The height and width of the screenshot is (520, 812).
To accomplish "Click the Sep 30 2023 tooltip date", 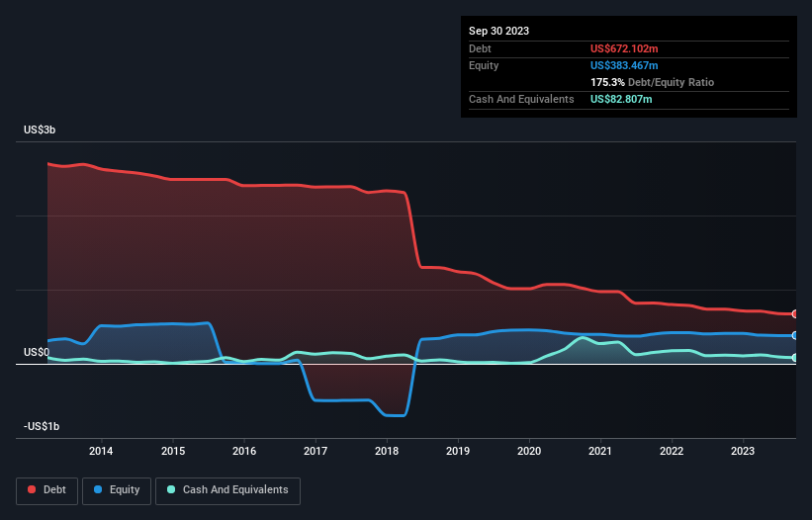I will (x=498, y=31).
